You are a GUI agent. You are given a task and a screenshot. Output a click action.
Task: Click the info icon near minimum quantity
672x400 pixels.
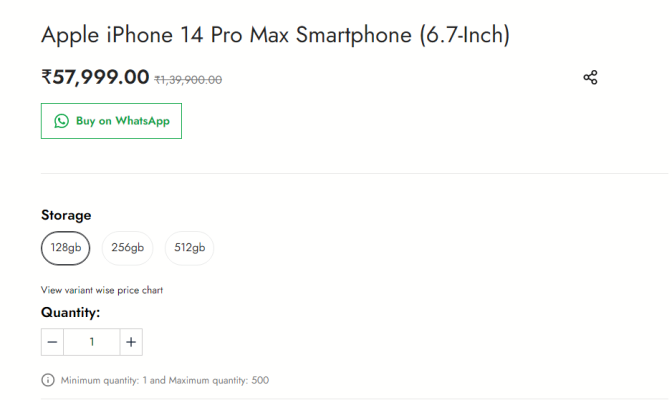(x=48, y=380)
